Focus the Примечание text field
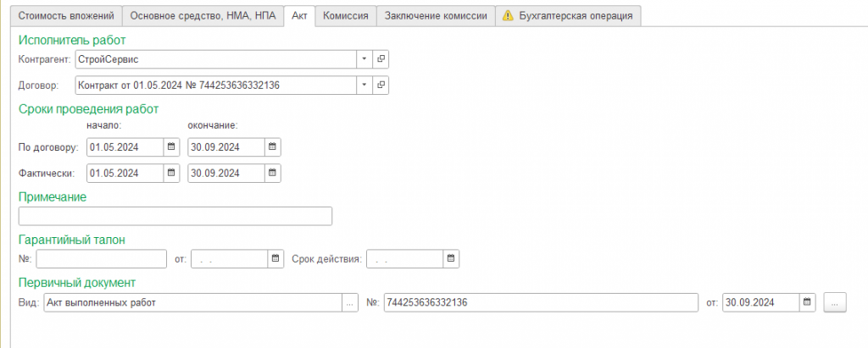The height and width of the screenshot is (348, 868). 175,216
